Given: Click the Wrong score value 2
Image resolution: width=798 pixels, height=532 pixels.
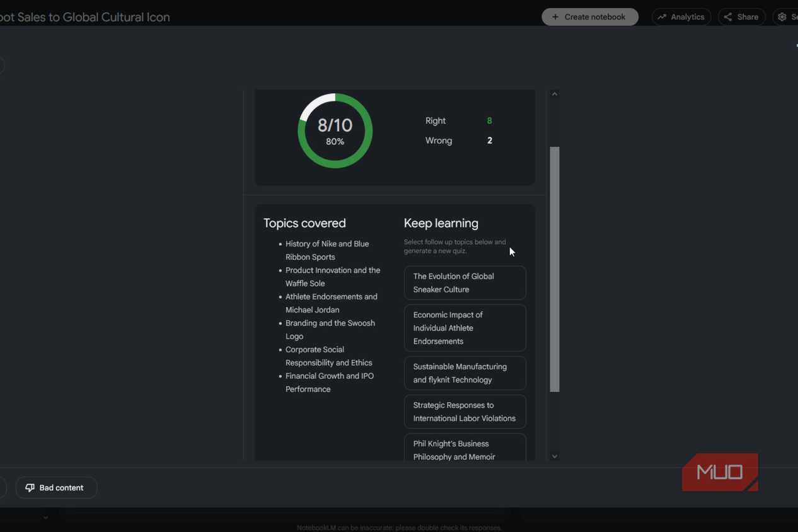Looking at the screenshot, I should [489, 141].
